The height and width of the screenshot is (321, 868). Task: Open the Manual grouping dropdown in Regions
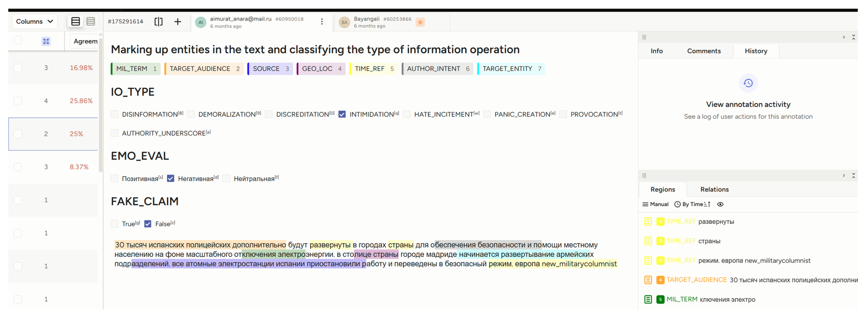(655, 204)
